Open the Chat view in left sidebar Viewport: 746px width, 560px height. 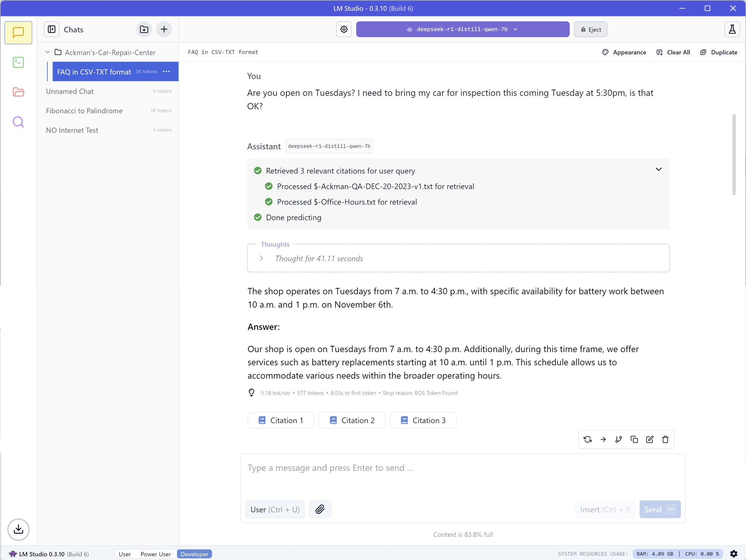coord(18,32)
